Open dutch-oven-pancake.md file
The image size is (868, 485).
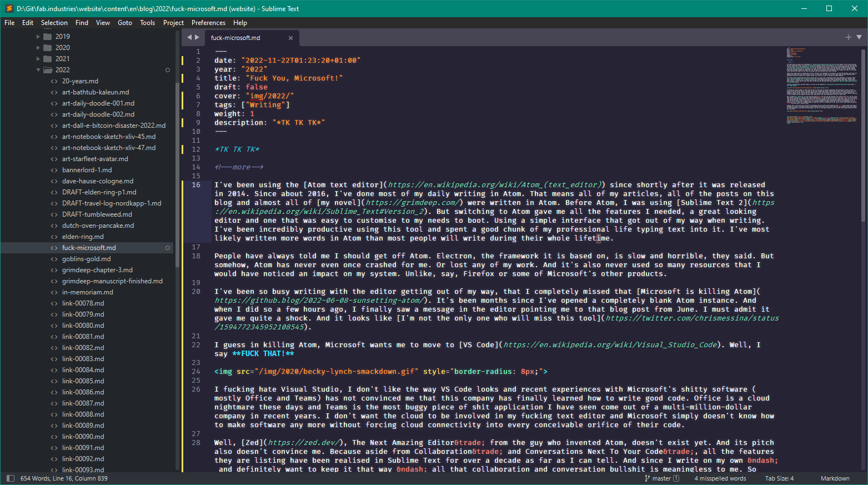(98, 226)
